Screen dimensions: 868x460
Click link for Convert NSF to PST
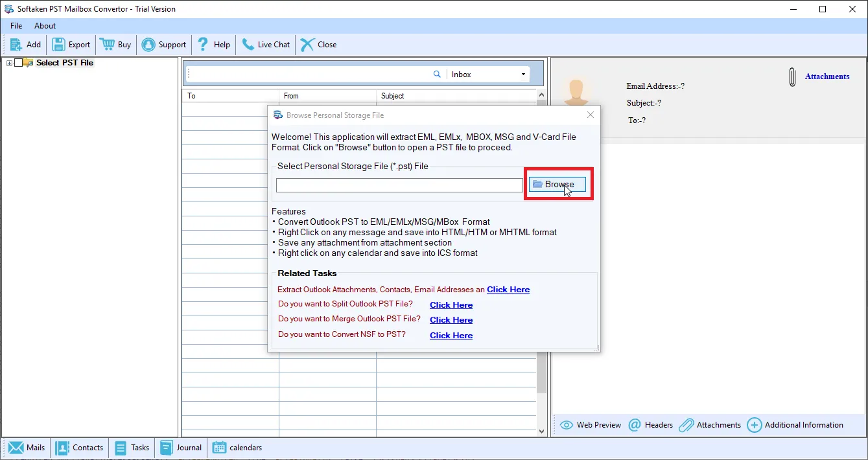(x=451, y=336)
